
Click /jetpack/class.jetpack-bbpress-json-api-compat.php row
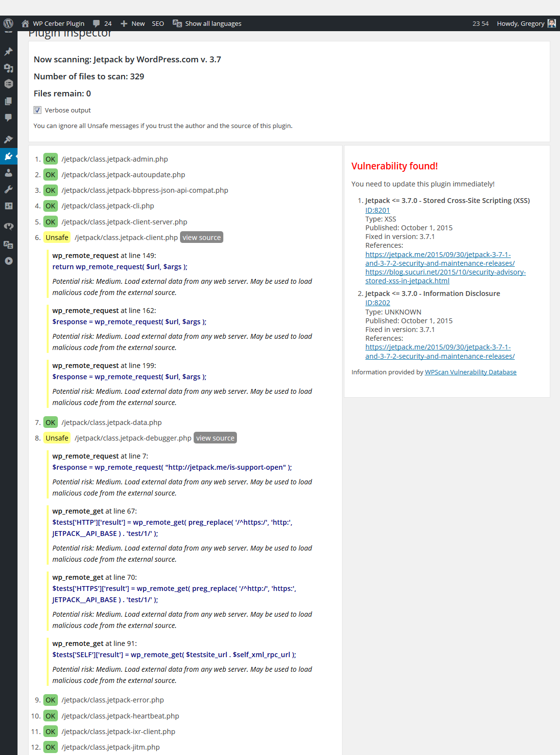point(145,190)
